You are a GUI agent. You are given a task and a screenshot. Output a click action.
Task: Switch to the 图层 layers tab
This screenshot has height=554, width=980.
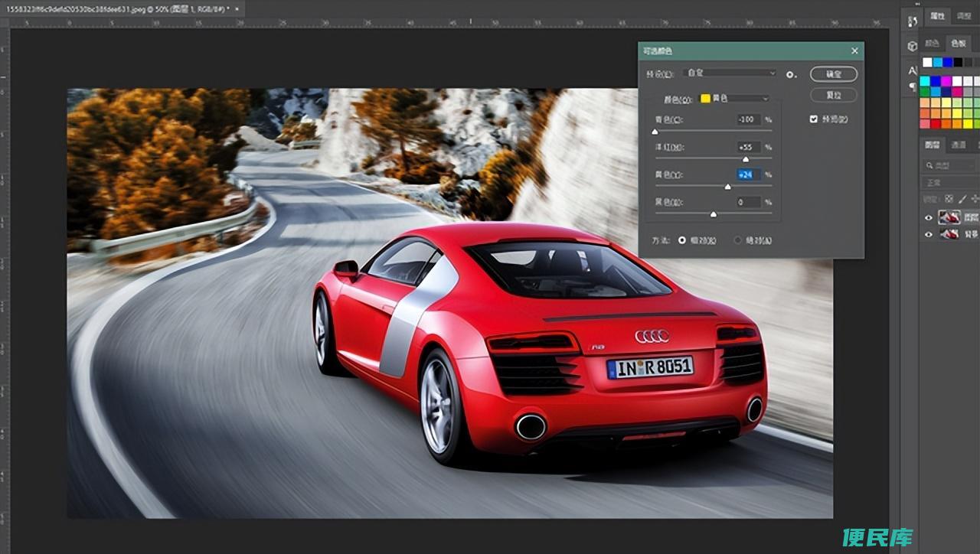(x=932, y=145)
